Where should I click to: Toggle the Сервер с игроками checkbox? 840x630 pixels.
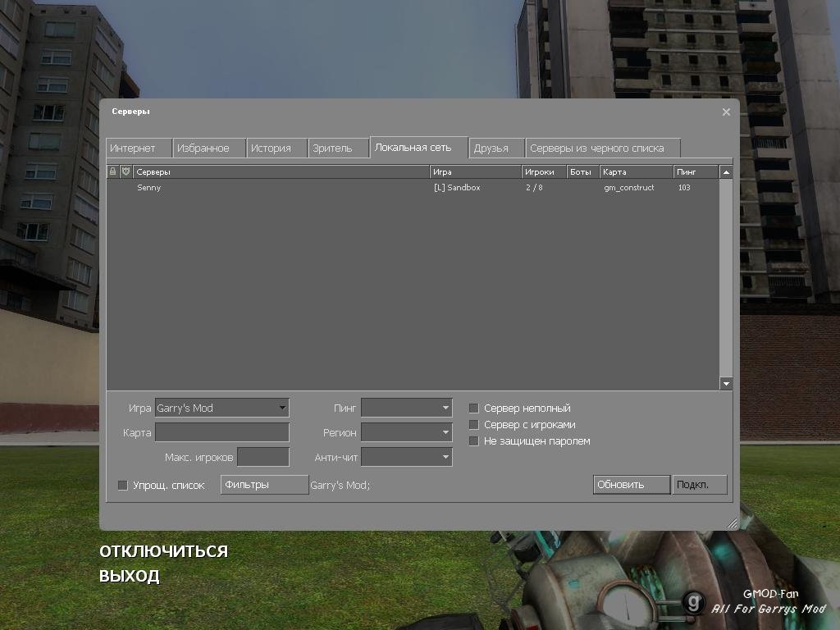[x=473, y=425]
